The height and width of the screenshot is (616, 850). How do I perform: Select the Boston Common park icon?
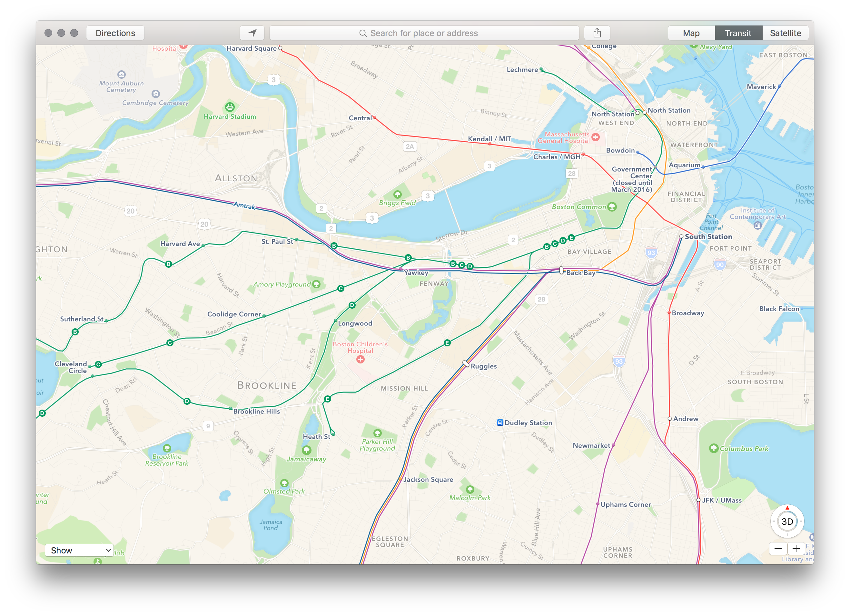pyautogui.click(x=612, y=207)
